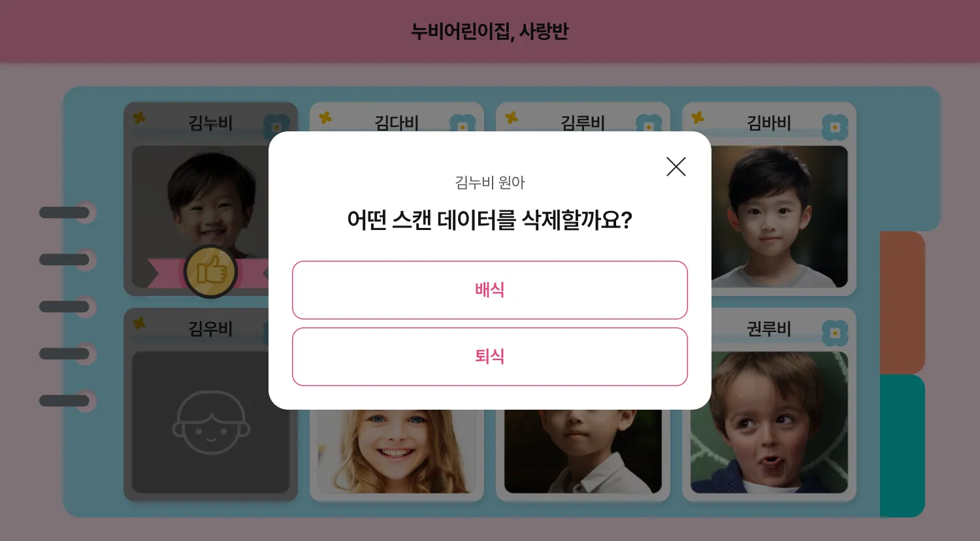980x541 pixels.
Task: Click the yellow star icon on 김누비's card
Action: pos(139,118)
